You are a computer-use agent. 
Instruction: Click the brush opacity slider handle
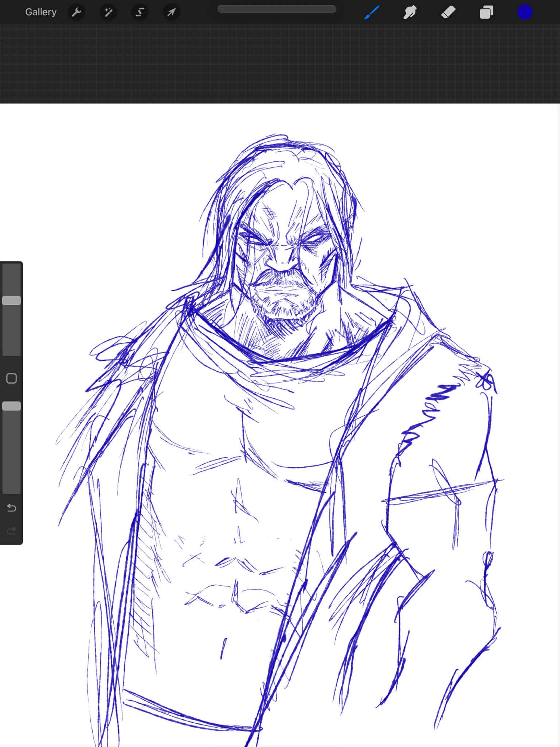12,406
